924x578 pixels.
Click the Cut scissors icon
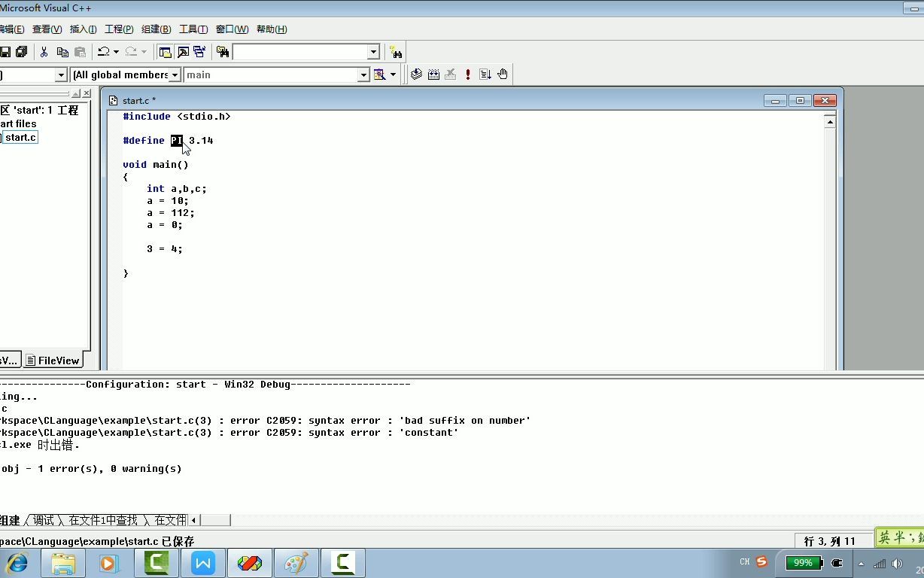coord(44,52)
